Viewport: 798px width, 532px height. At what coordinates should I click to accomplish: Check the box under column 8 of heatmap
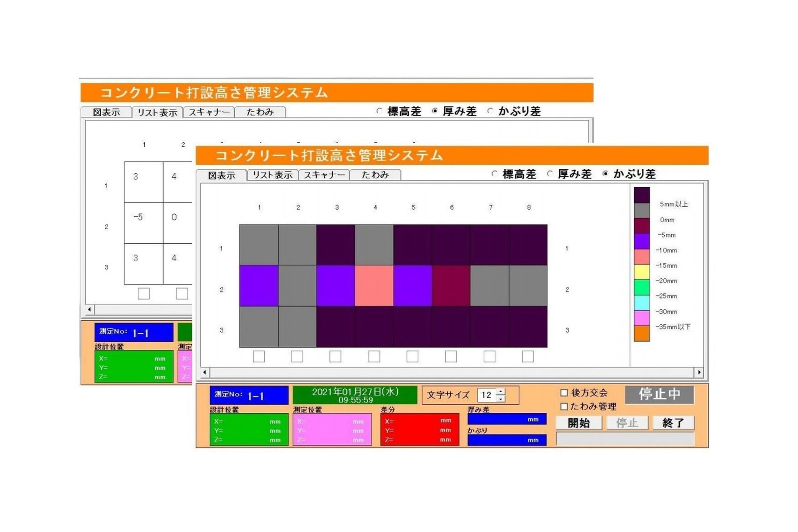(528, 357)
